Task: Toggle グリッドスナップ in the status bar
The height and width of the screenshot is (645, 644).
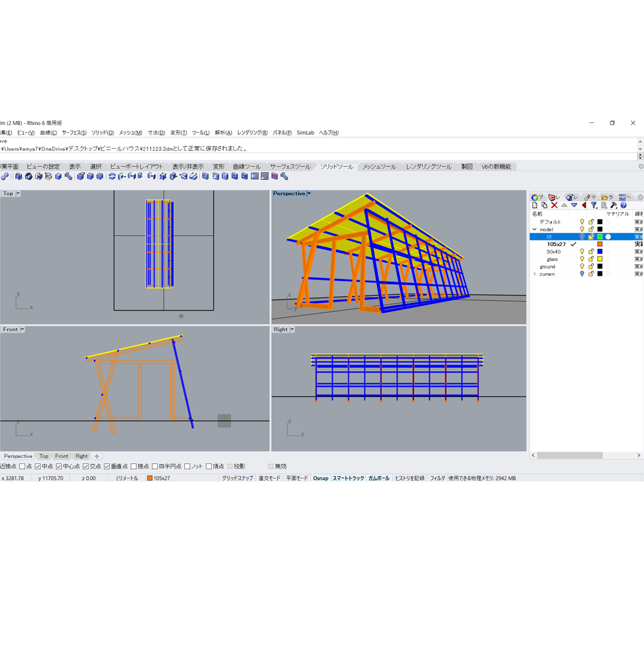Action: (237, 478)
